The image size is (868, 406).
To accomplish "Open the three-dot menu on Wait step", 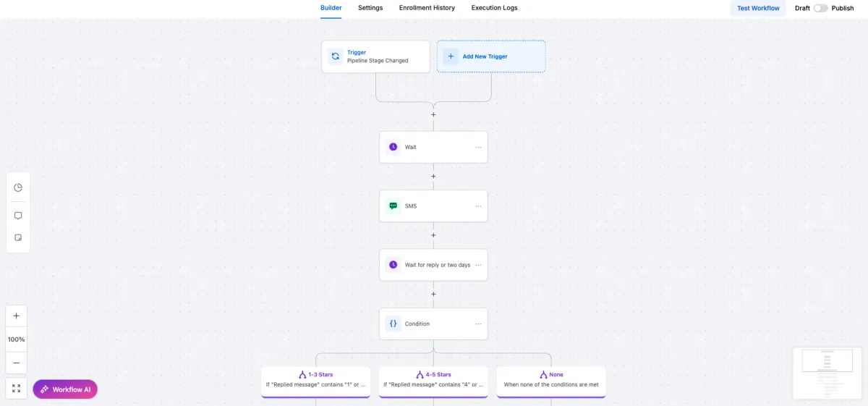I will (x=478, y=147).
